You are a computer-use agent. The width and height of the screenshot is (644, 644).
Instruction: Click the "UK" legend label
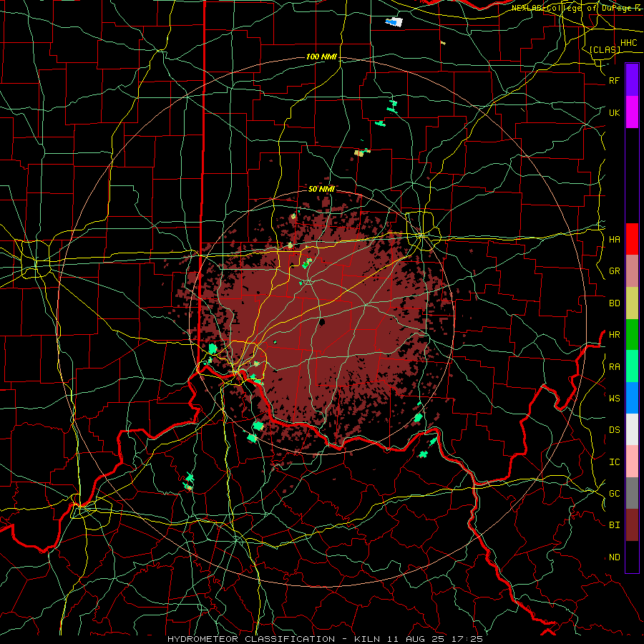tap(615, 112)
